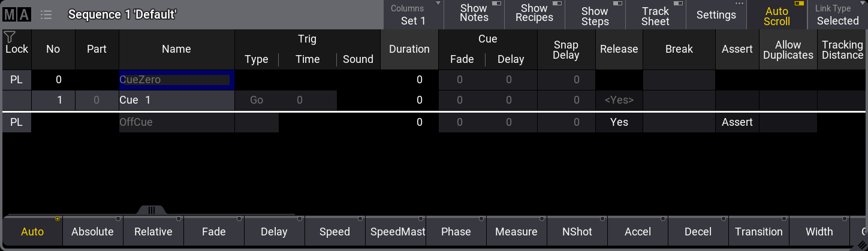Toggle the Track Sheet view
Viewport: 868px width, 251px height.
tap(656, 15)
